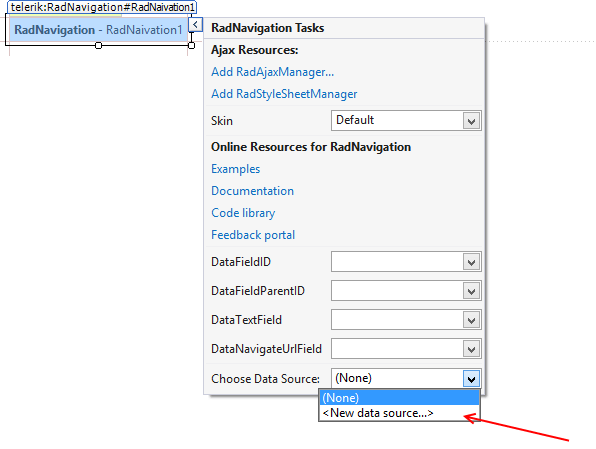The image size is (596, 449).
Task: Open the Examples online resource
Action: (x=236, y=169)
